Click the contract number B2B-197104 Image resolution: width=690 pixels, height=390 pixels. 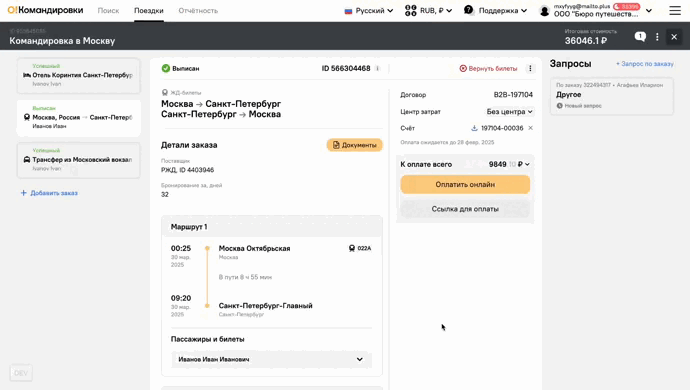coord(513,95)
